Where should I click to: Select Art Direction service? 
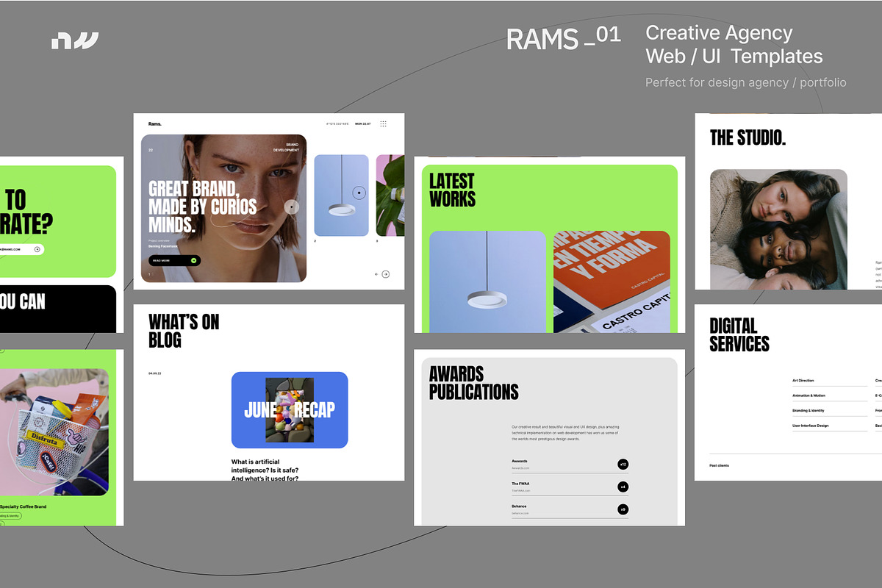pos(803,381)
